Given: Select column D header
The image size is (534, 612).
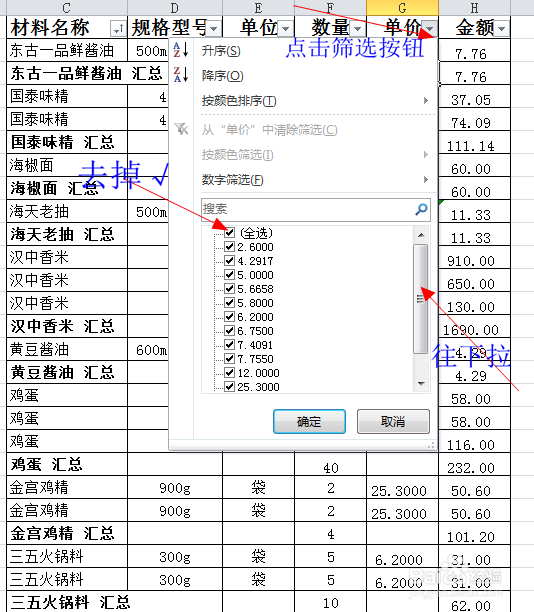Looking at the screenshot, I should point(175,8).
